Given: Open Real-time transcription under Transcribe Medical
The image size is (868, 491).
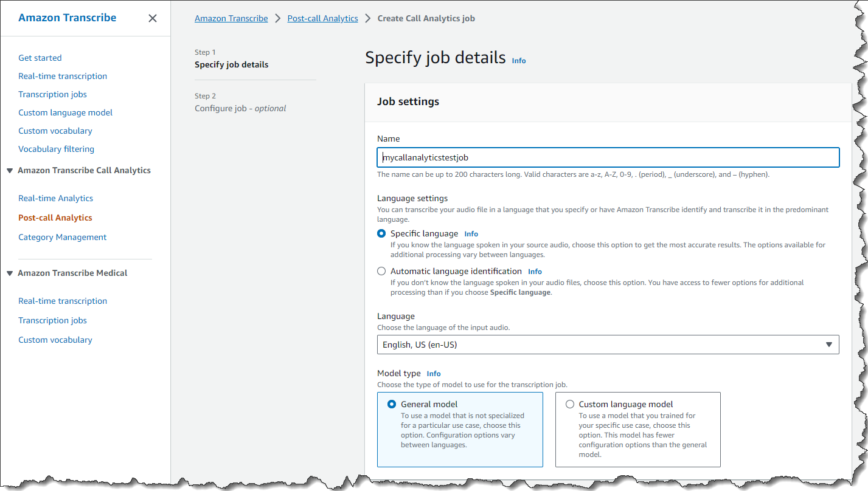Looking at the screenshot, I should click(x=63, y=301).
